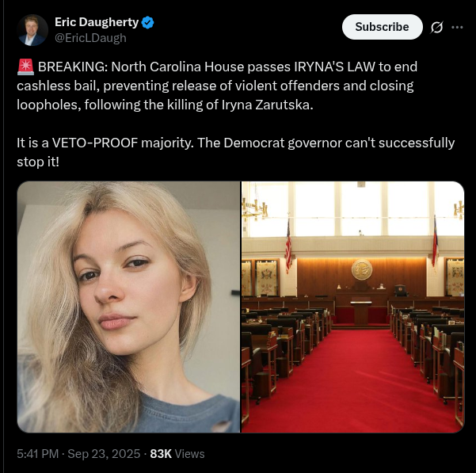View the 83K count

[161, 454]
